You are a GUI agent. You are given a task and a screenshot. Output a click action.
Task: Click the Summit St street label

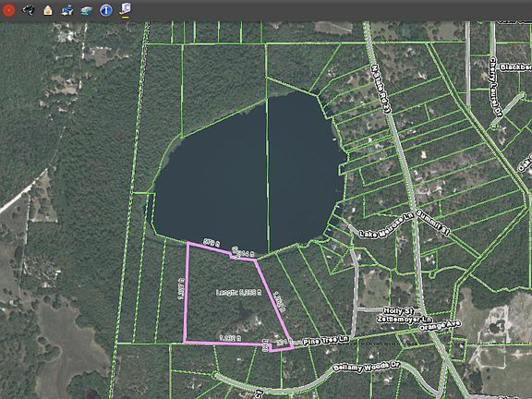tap(433, 223)
